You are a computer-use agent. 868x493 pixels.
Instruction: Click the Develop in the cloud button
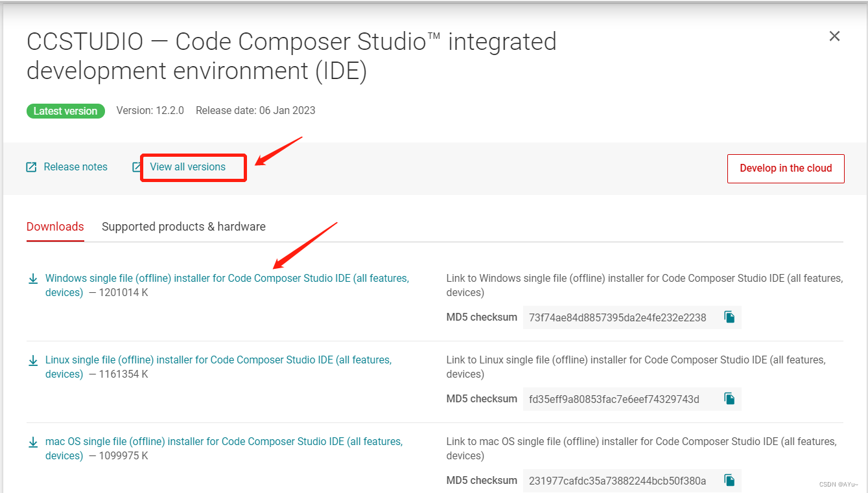[786, 168]
